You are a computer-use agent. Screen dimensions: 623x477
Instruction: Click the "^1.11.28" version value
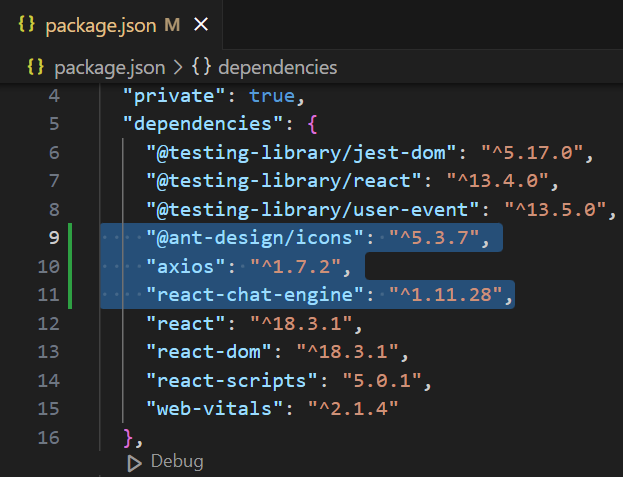tap(446, 295)
